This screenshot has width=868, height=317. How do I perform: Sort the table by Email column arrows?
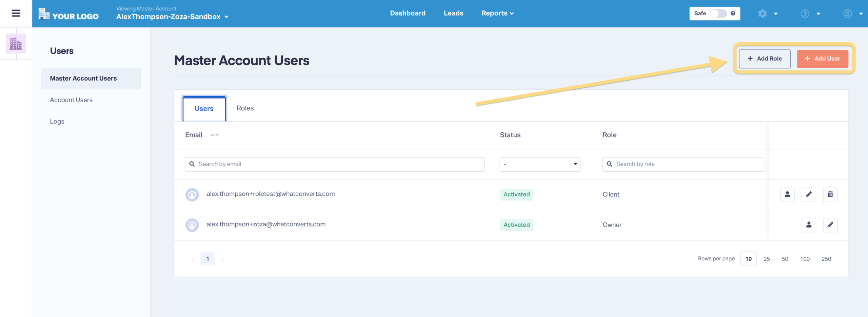pos(214,135)
